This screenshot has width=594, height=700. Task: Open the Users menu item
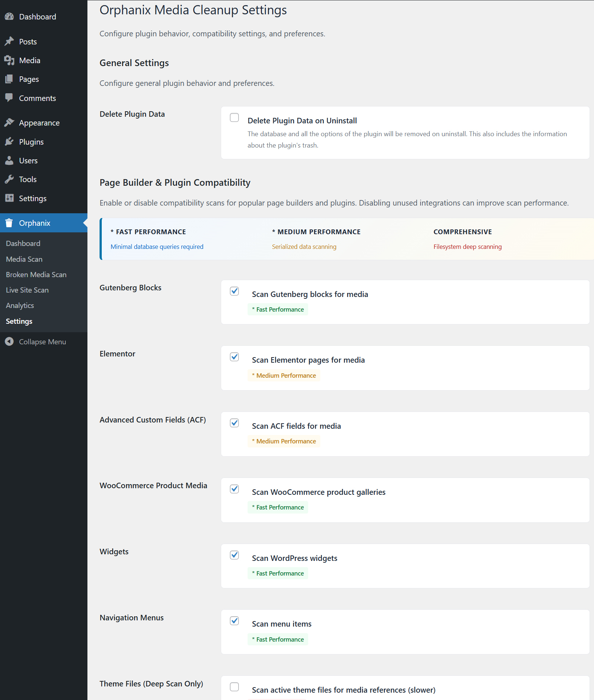click(28, 160)
